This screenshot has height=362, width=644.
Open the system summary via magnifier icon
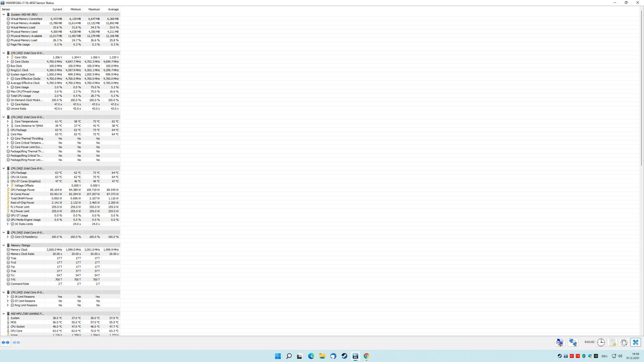click(560, 342)
